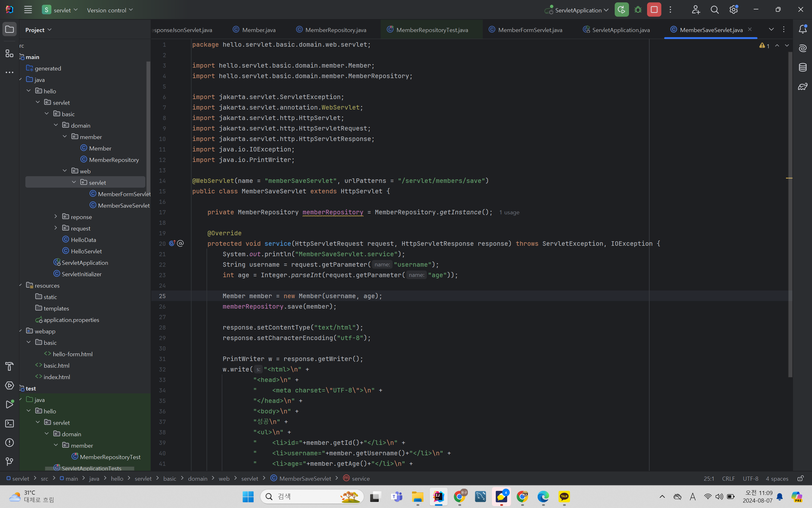Open IDE settings gear
The width and height of the screenshot is (812, 508).
pos(733,10)
